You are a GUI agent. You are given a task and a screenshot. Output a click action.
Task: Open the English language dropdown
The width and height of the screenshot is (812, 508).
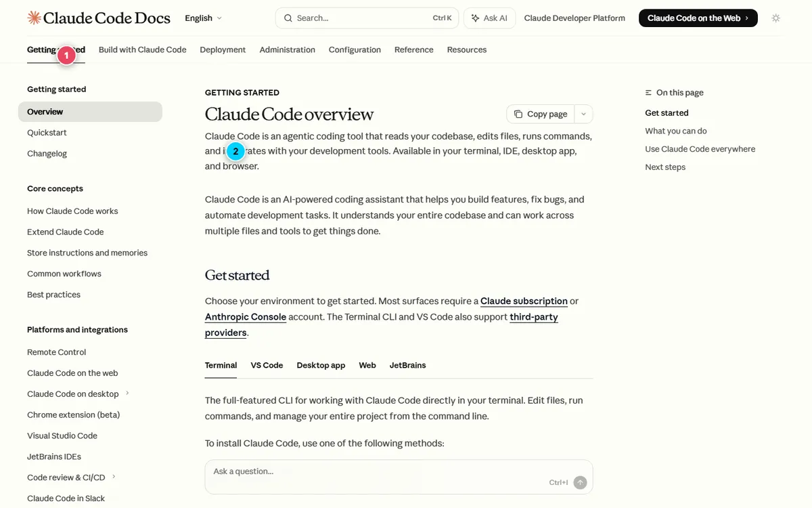pyautogui.click(x=202, y=18)
